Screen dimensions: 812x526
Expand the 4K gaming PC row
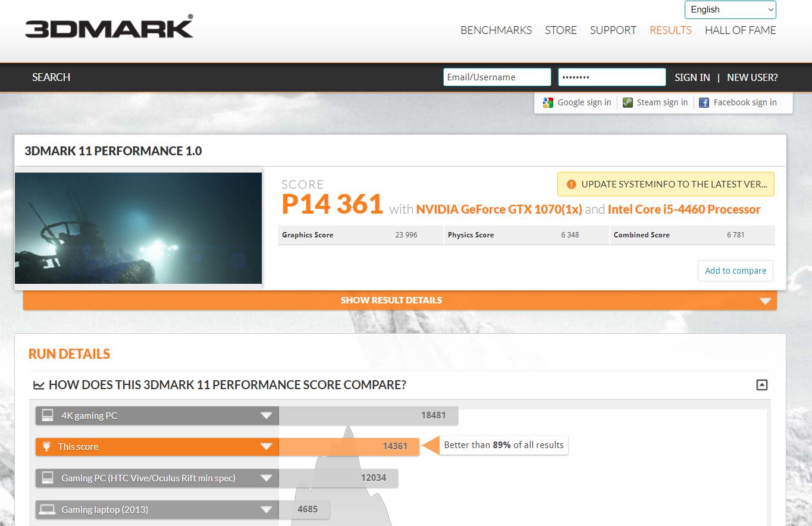[x=267, y=415]
